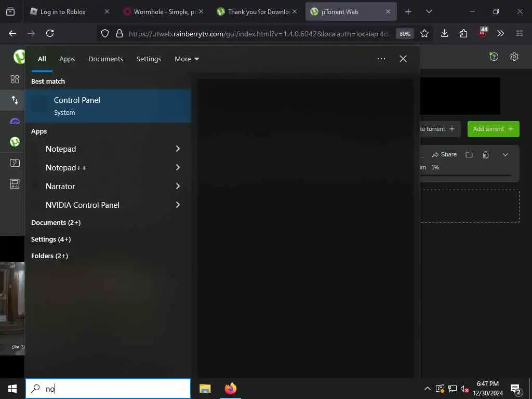
Task: Open the More search filter dropdown
Action: click(187, 59)
